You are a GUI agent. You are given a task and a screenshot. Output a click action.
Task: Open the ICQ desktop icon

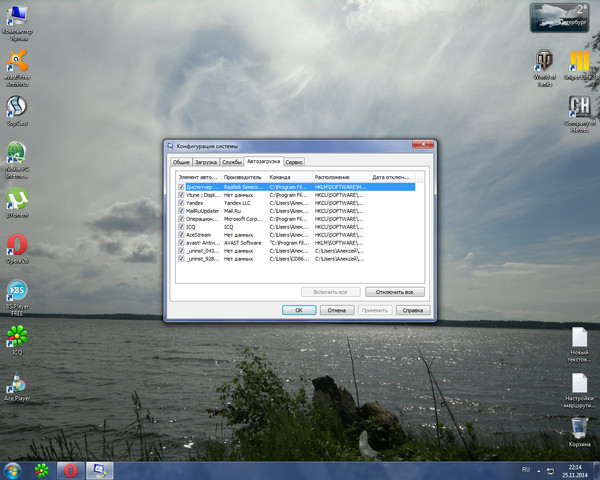point(17,340)
